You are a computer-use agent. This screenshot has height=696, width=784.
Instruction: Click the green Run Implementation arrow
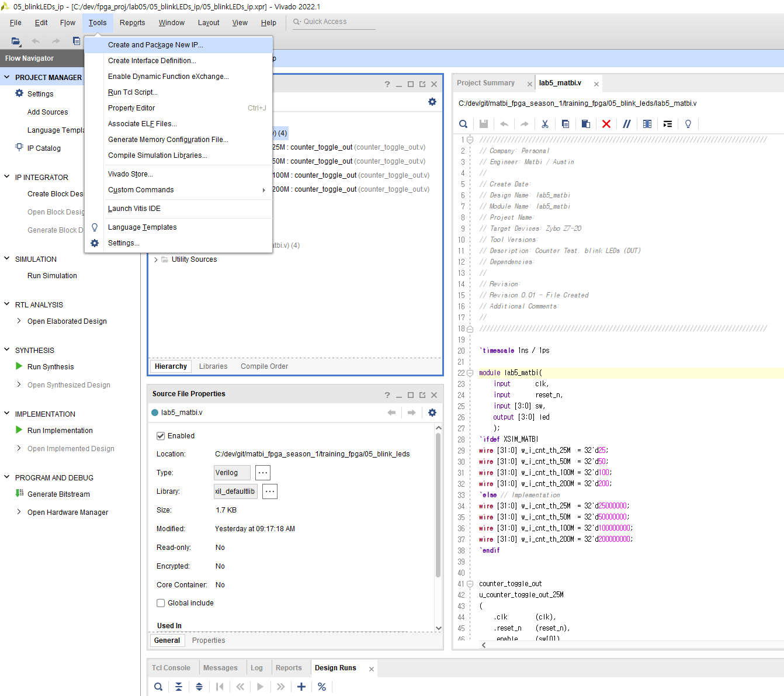pos(19,430)
